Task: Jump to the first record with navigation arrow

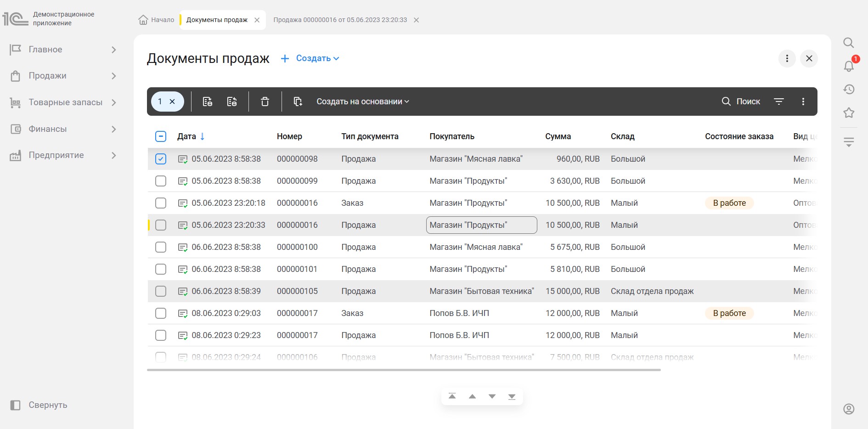Action: [x=452, y=396]
